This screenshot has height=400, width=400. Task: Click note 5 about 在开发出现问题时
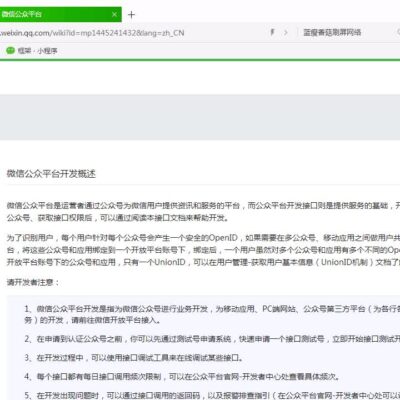tap(212, 396)
